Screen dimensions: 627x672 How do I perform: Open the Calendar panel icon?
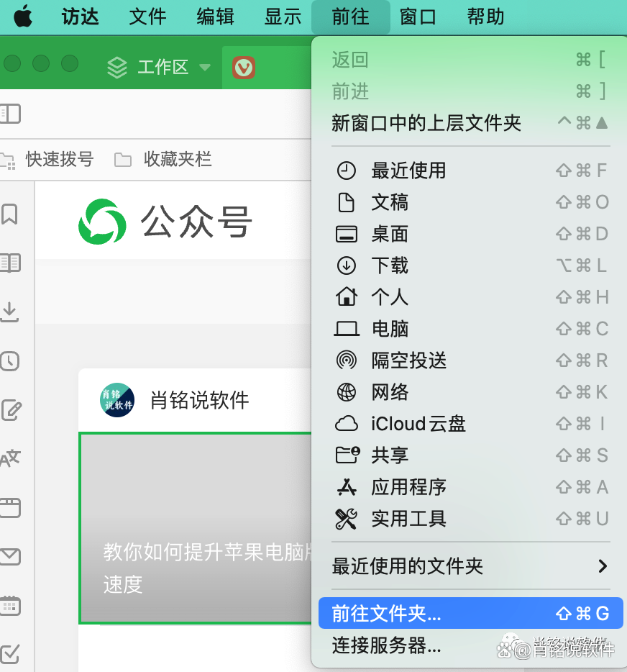pos(9,605)
